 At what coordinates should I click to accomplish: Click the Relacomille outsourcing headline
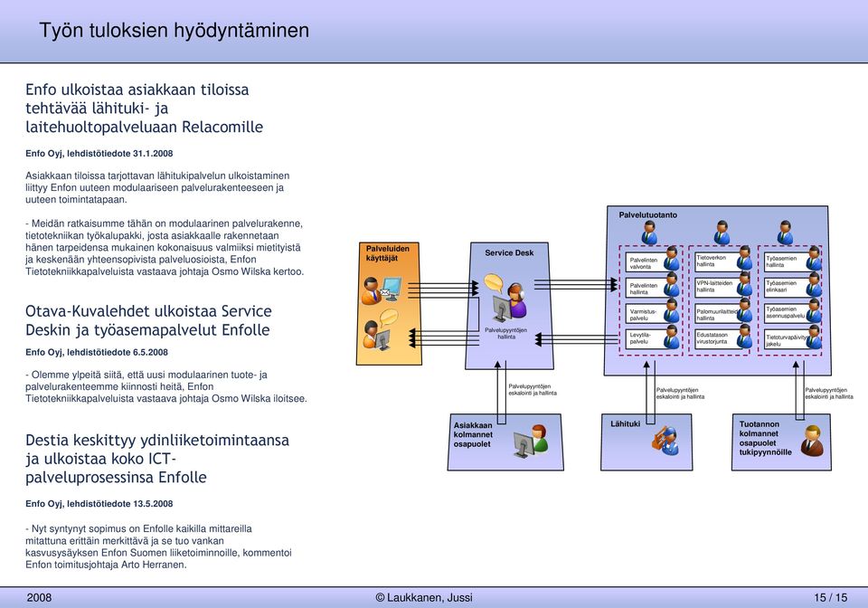pos(144,108)
